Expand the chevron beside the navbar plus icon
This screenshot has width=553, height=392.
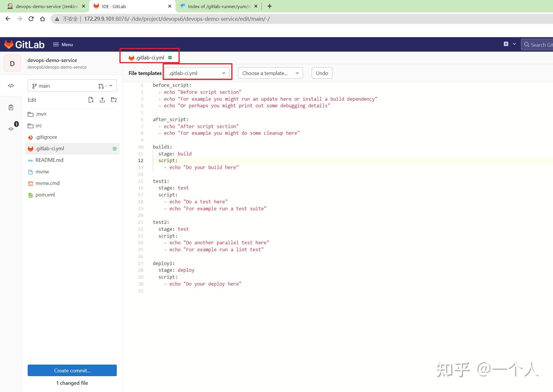(x=514, y=44)
